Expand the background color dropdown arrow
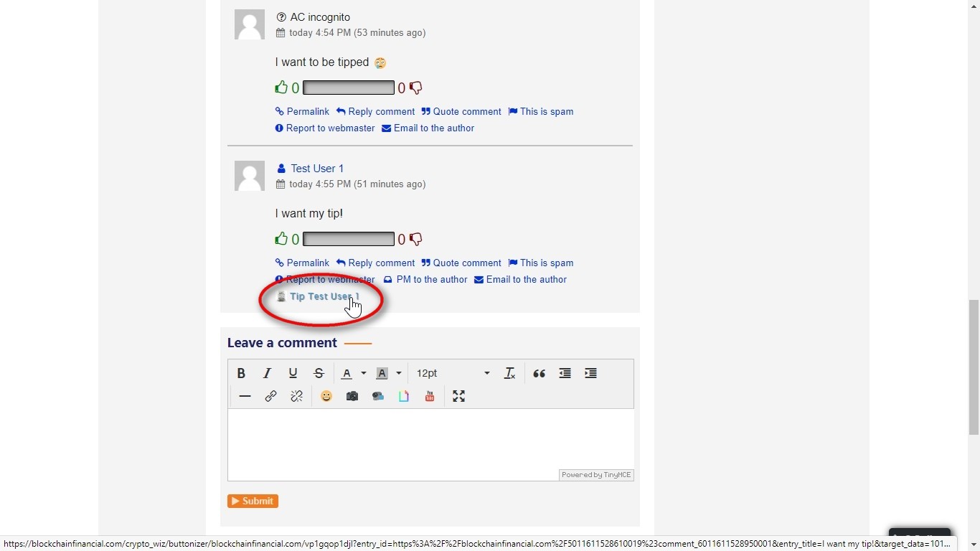 (399, 373)
